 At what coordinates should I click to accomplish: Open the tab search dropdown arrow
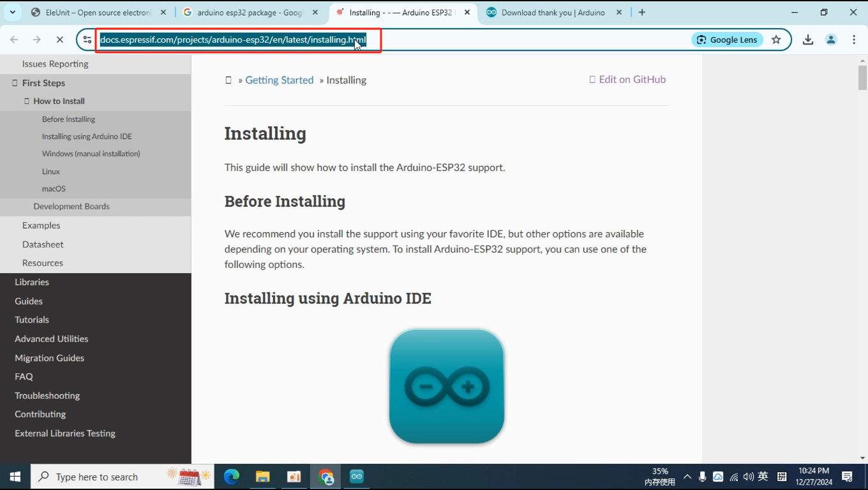tap(12, 12)
